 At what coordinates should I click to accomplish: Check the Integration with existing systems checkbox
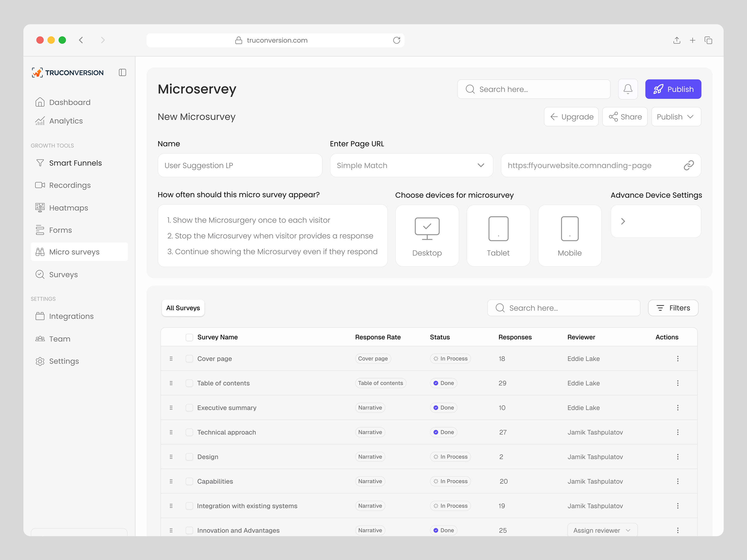pos(190,506)
